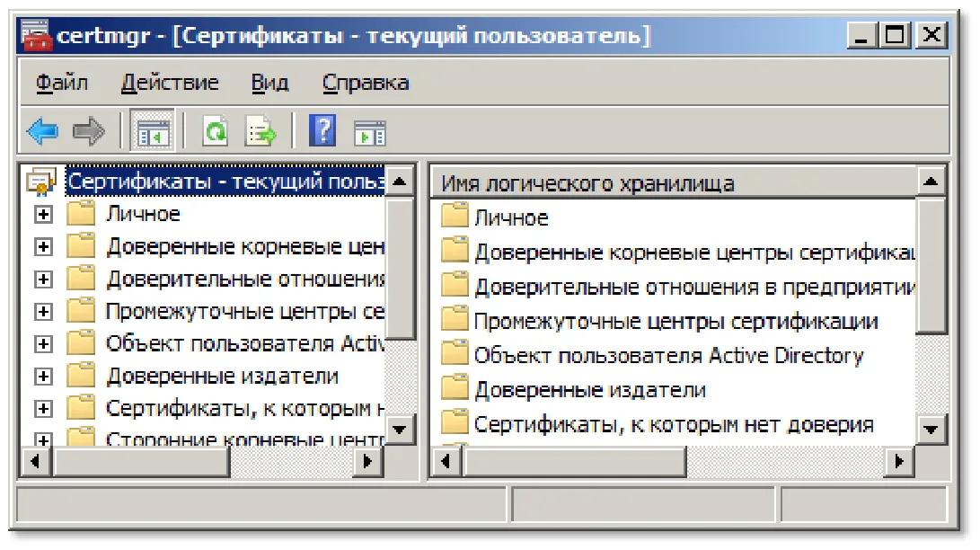Viewport: 980px width, 550px height.
Task: Open the Справка menu
Action: [366, 83]
